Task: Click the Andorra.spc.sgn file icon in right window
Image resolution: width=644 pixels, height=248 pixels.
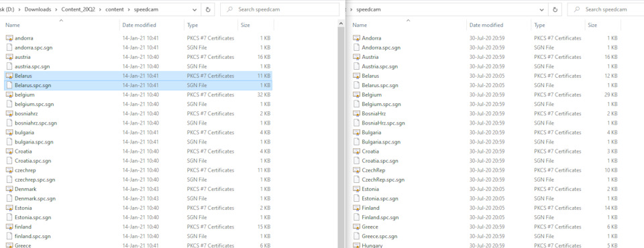Action: 356,48
